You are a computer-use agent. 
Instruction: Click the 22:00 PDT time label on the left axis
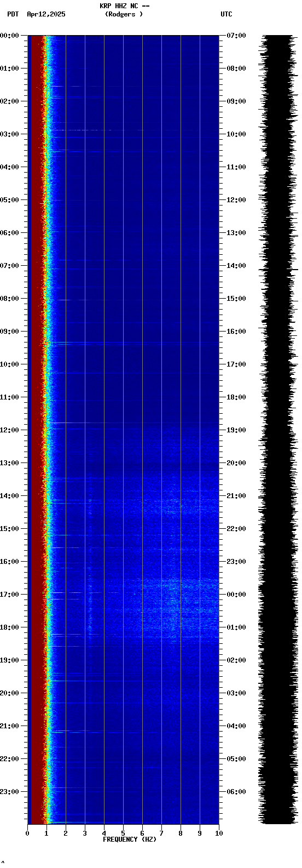9,759
